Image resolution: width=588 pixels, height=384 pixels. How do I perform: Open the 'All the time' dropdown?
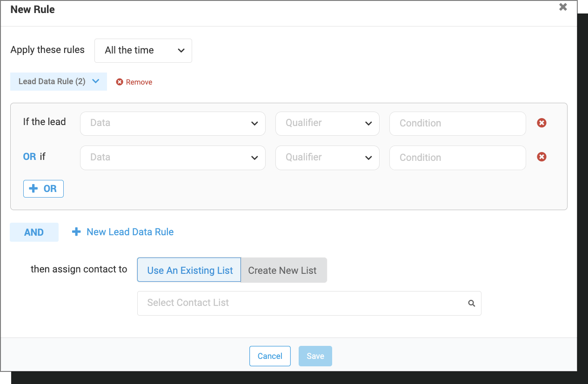(143, 51)
